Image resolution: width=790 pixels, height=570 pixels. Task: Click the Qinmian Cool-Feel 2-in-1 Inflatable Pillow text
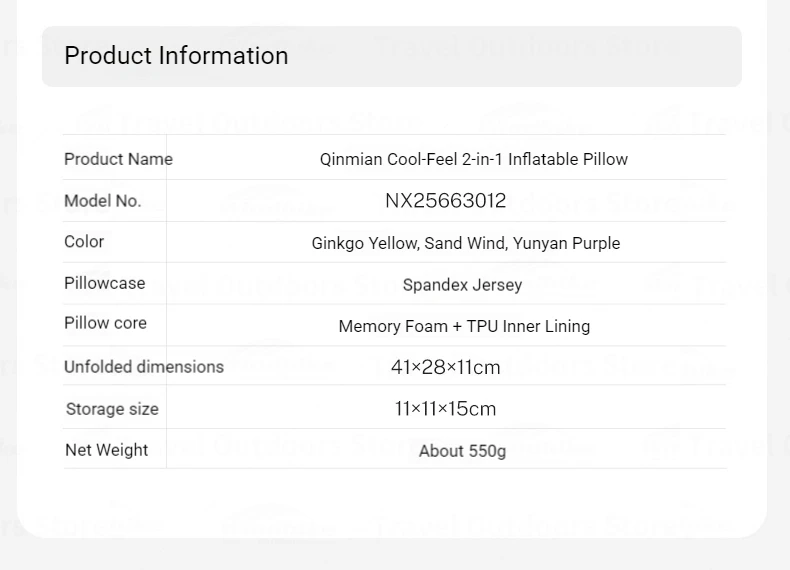pos(474,159)
